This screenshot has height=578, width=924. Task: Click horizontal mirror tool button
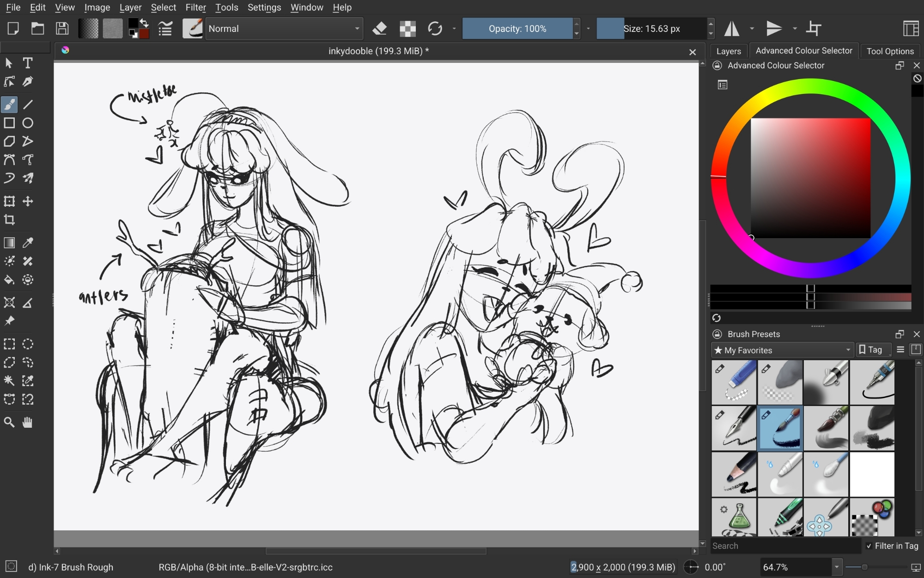click(x=732, y=29)
